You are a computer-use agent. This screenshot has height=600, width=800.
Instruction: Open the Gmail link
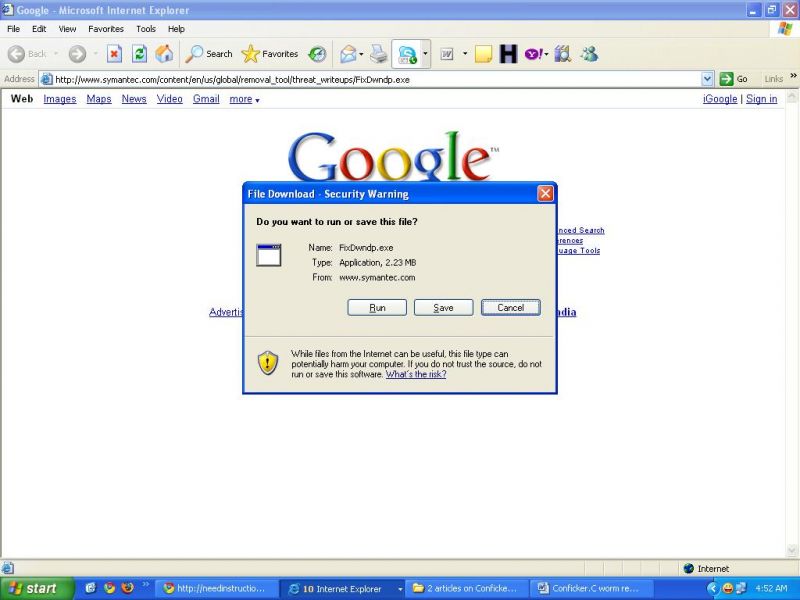point(206,99)
